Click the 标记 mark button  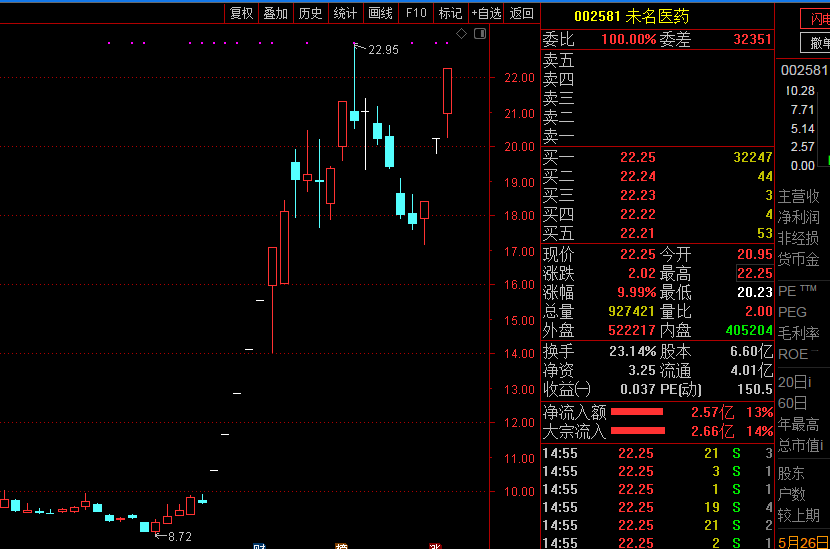(450, 13)
